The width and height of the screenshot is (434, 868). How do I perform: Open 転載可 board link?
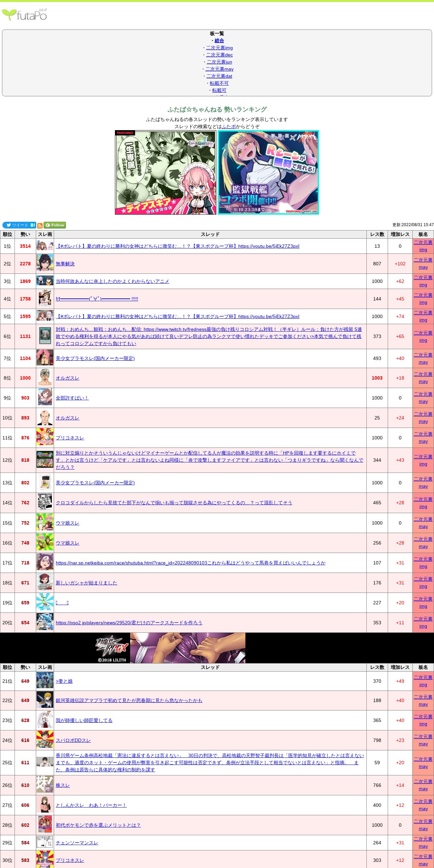(x=219, y=90)
